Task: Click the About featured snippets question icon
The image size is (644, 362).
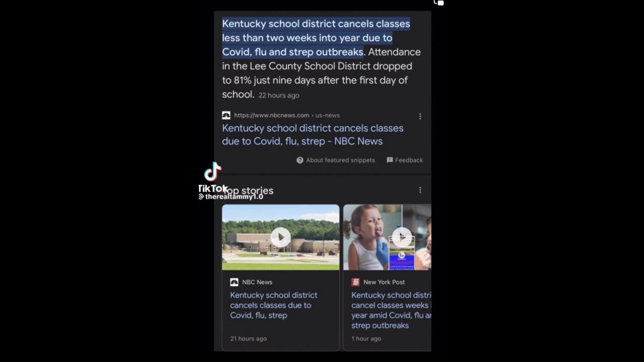Action: pos(300,160)
